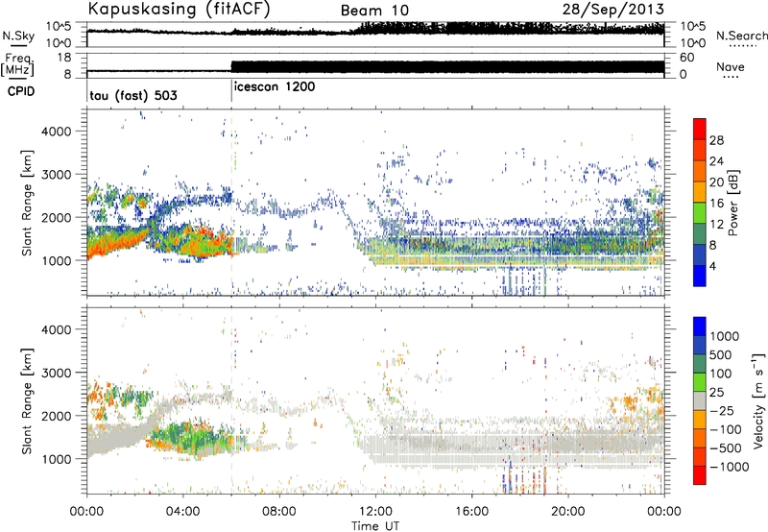Click the 'Slant Range [km]' label of power panel
The width and height of the screenshot is (768, 532).
click(x=27, y=203)
